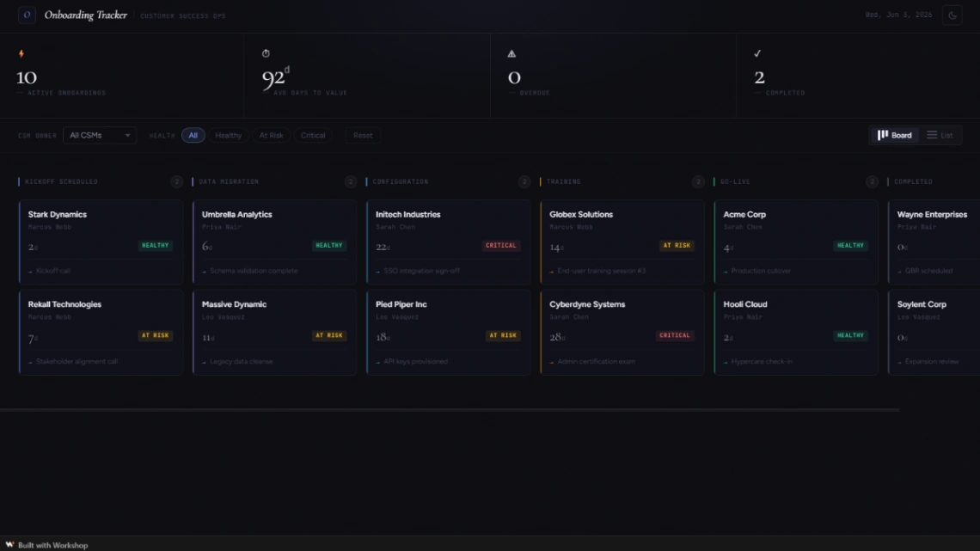Open the Cyberdyne Systems card
This screenshot has width=980, height=551.
tap(622, 333)
